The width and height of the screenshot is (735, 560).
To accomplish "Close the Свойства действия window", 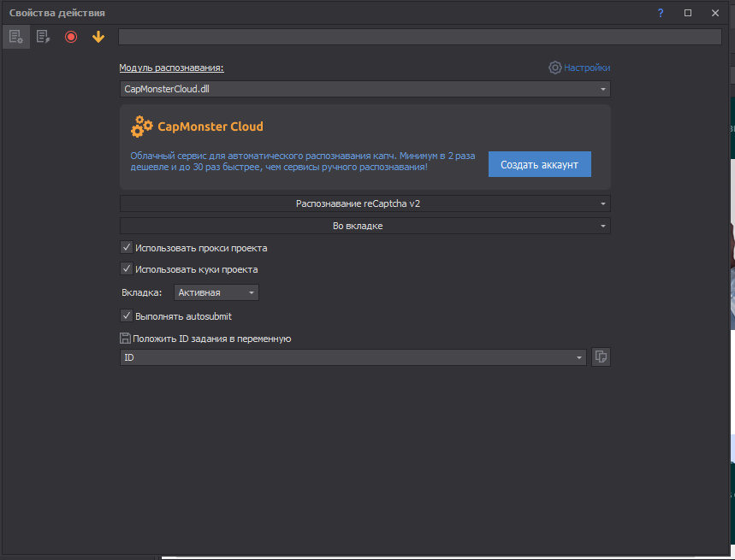I will [x=715, y=13].
